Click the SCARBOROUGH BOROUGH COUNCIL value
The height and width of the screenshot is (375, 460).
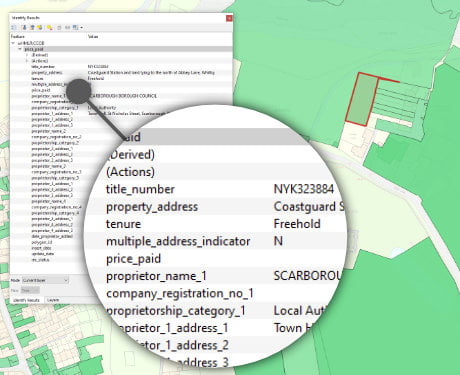(x=122, y=96)
